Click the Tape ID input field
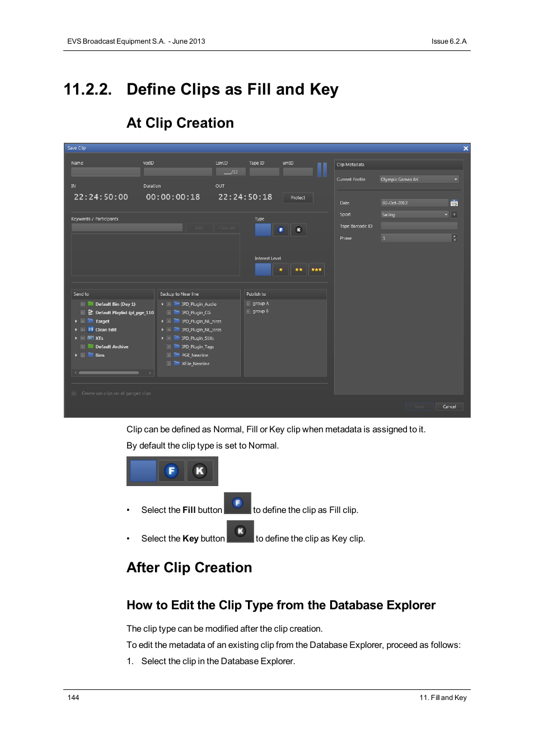Viewport: 534px width, 756px height. point(264,172)
